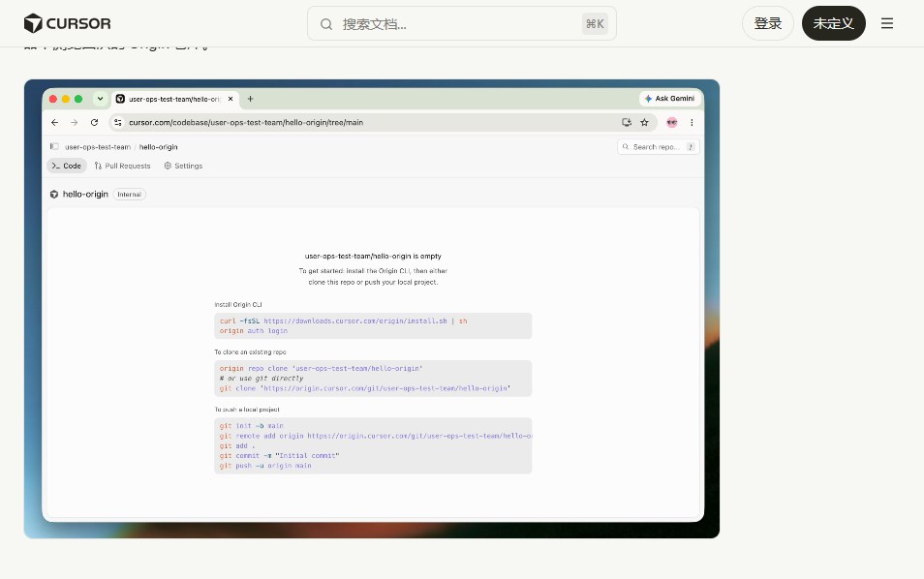Click the git commit Initial commit line
Screen dimensions: 924x579
(279, 456)
